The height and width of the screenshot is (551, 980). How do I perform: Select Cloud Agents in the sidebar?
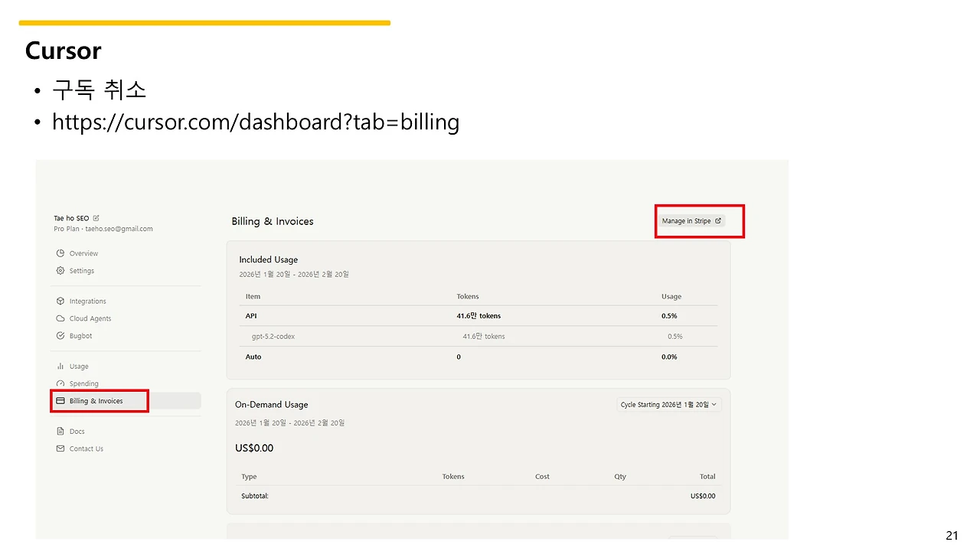click(90, 318)
